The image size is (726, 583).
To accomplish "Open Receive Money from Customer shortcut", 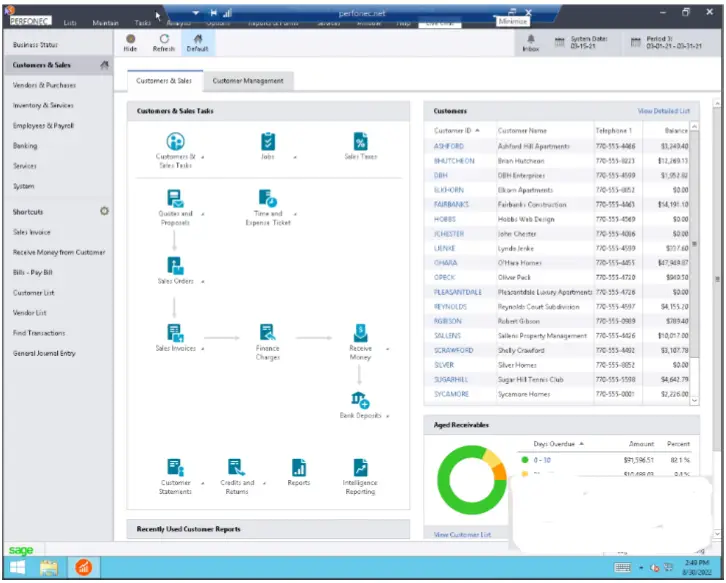I will coord(59,252).
